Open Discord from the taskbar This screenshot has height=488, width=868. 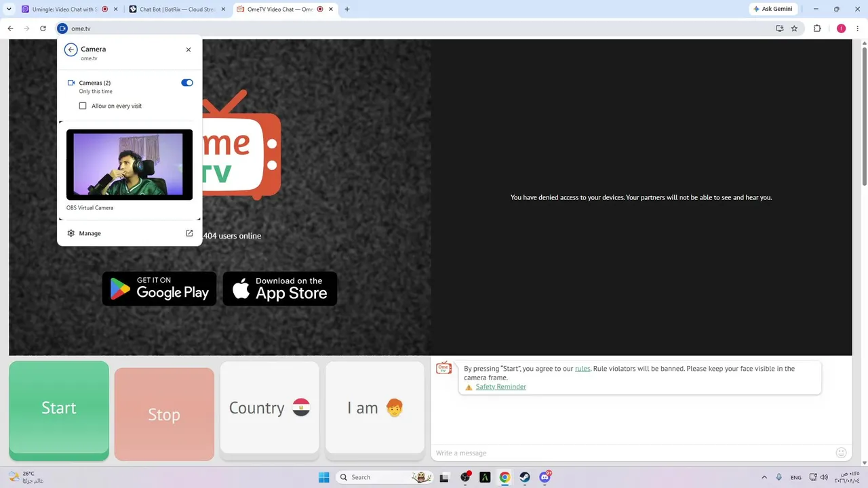coord(545,477)
